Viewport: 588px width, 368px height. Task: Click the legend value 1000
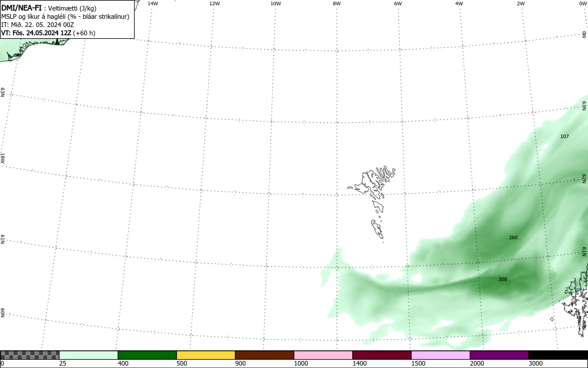pyautogui.click(x=300, y=363)
